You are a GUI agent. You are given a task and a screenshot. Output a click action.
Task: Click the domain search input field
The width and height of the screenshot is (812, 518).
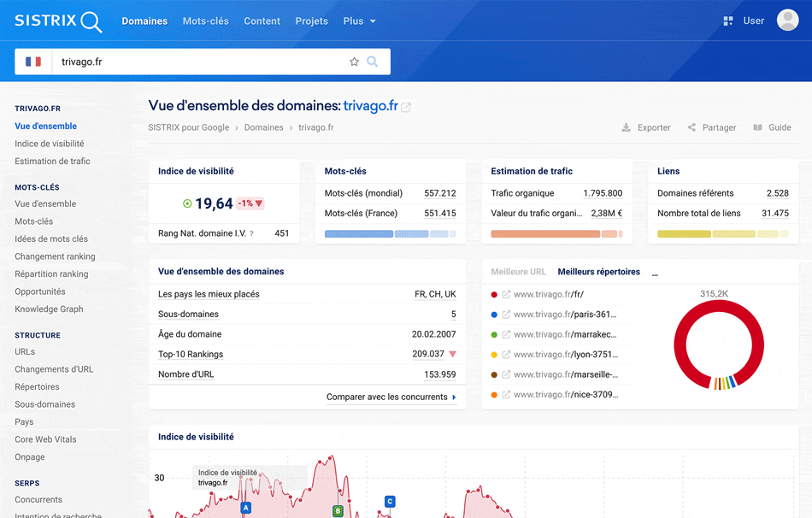(199, 62)
